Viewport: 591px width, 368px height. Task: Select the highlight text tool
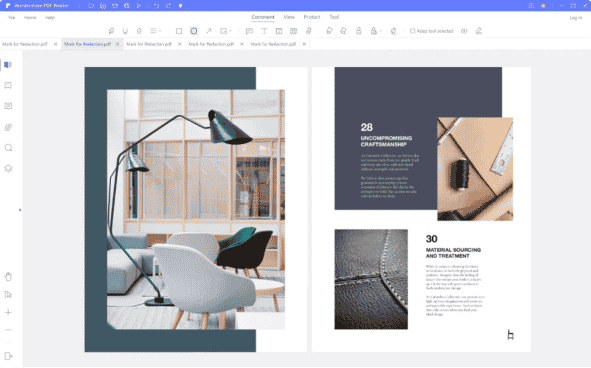coord(111,31)
